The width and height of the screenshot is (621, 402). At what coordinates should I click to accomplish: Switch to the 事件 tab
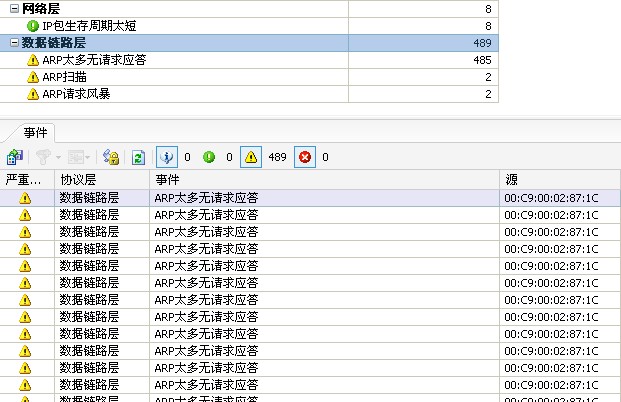[35, 132]
